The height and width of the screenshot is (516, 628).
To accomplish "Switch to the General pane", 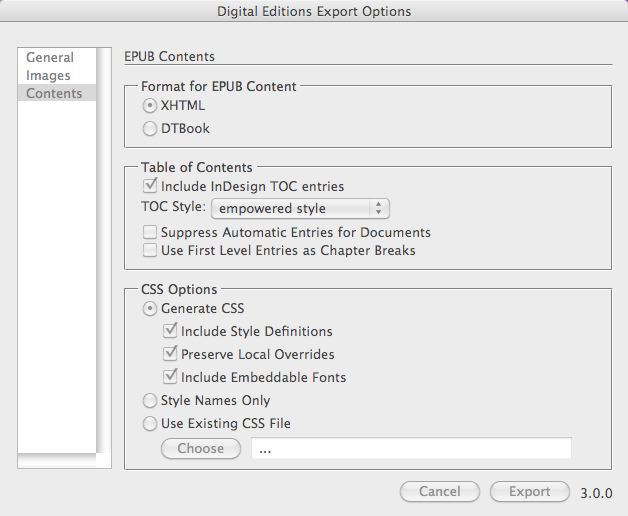I will pos(50,58).
